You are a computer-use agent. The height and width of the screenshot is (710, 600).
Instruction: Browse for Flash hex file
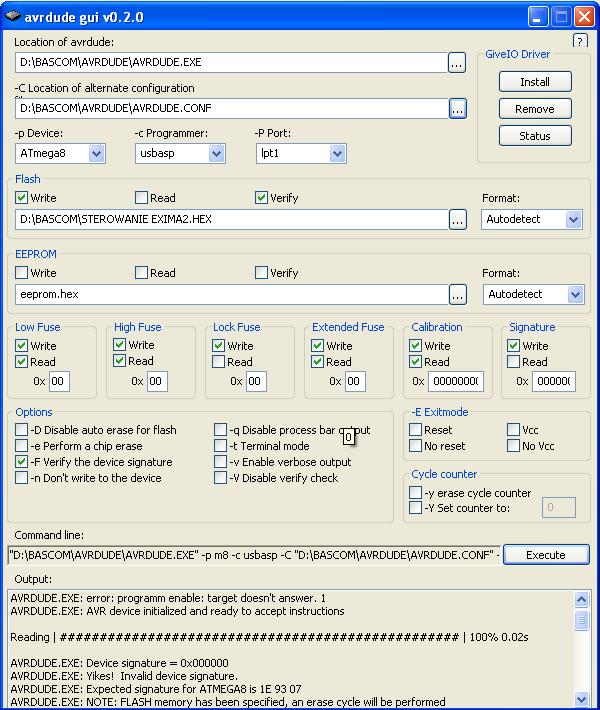(457, 219)
